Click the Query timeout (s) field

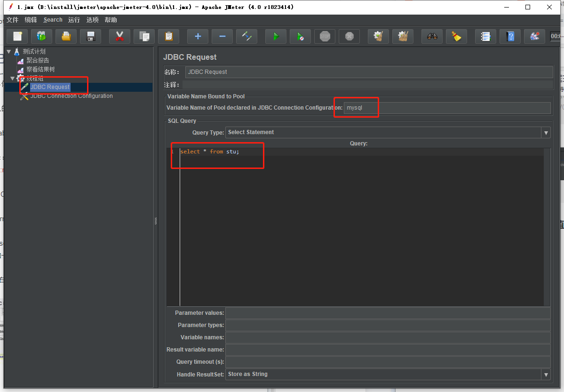click(x=388, y=362)
